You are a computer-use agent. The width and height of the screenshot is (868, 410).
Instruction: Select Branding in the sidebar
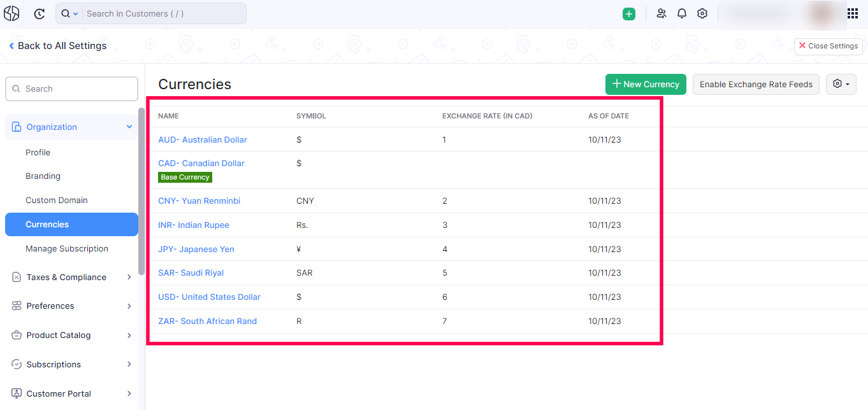point(43,176)
